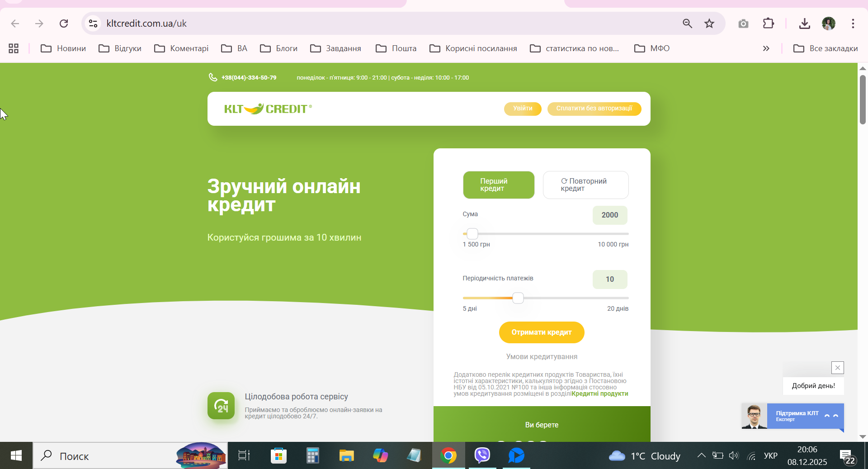Reload the page with the refresh icon
Viewport: 868px width, 469px height.
click(64, 24)
